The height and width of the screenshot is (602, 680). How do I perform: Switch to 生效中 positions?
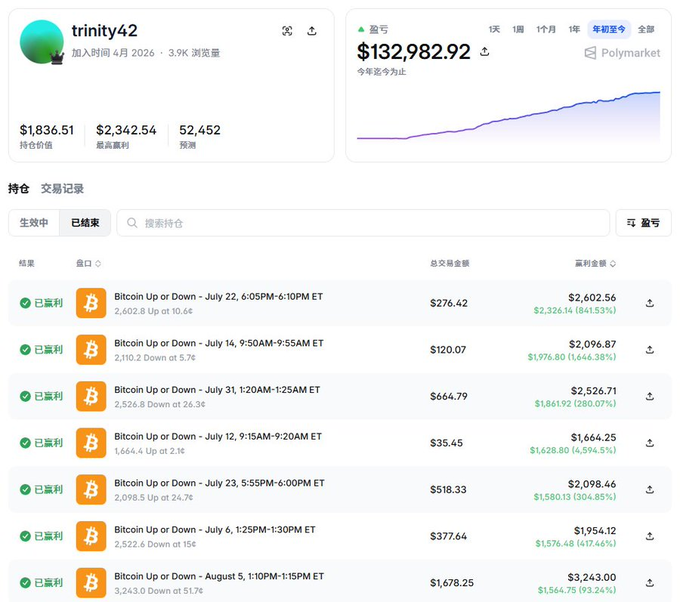(x=34, y=222)
